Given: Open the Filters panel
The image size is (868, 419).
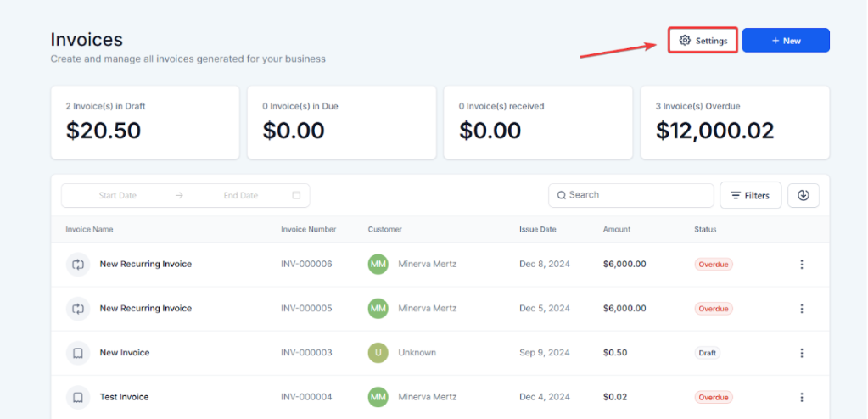Looking at the screenshot, I should [750, 195].
